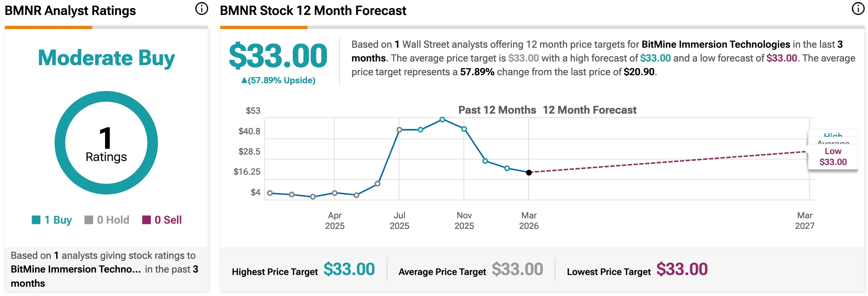
Task: Click the lowest chart data point near $4
Action: pyautogui.click(x=313, y=197)
